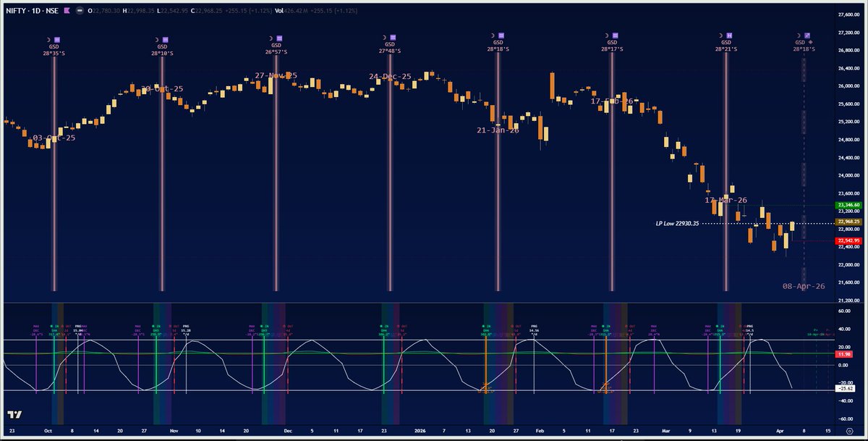Click the moon icon beside the Sagittarius sign
The image size is (868, 441).
click(799, 34)
